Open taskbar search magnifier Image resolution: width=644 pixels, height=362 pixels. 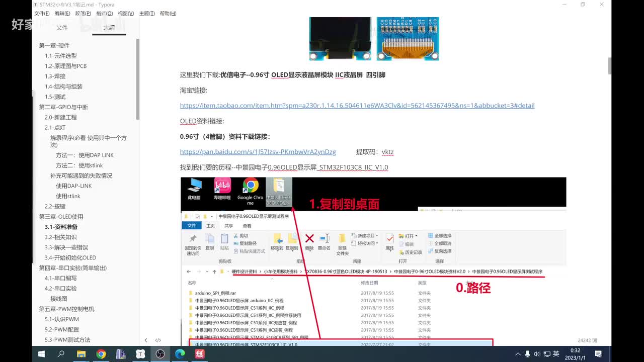point(61,354)
